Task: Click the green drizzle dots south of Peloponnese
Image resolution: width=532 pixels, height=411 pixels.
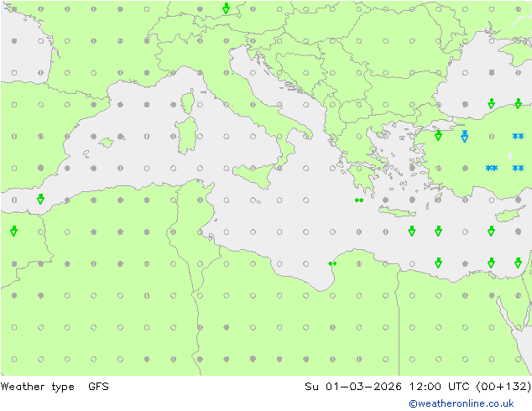Action: pos(359,200)
